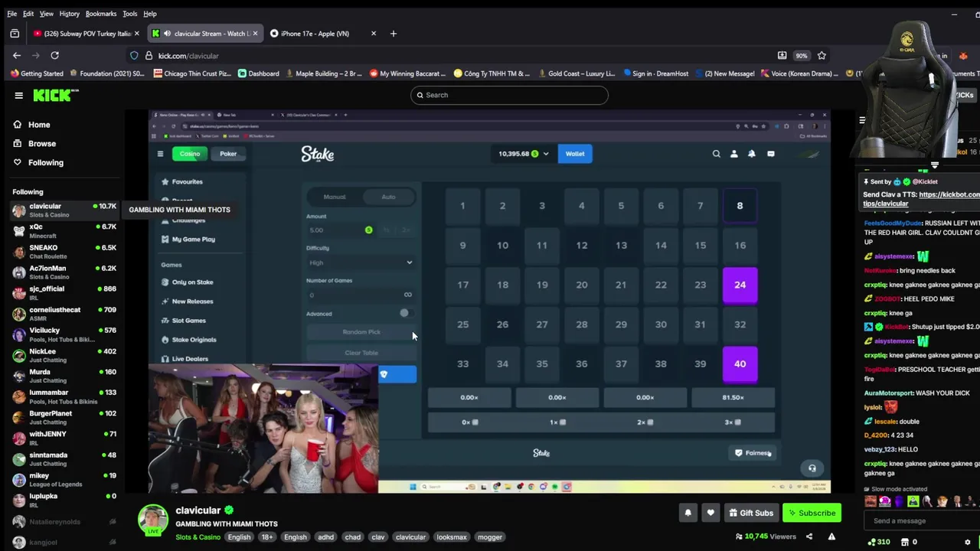Select Keno number 1
The image size is (980, 551).
pyautogui.click(x=462, y=206)
